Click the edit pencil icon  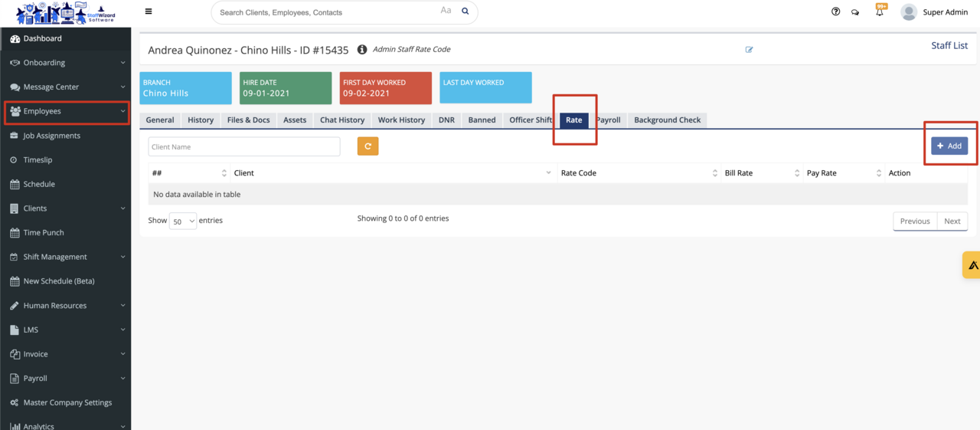[749, 50]
